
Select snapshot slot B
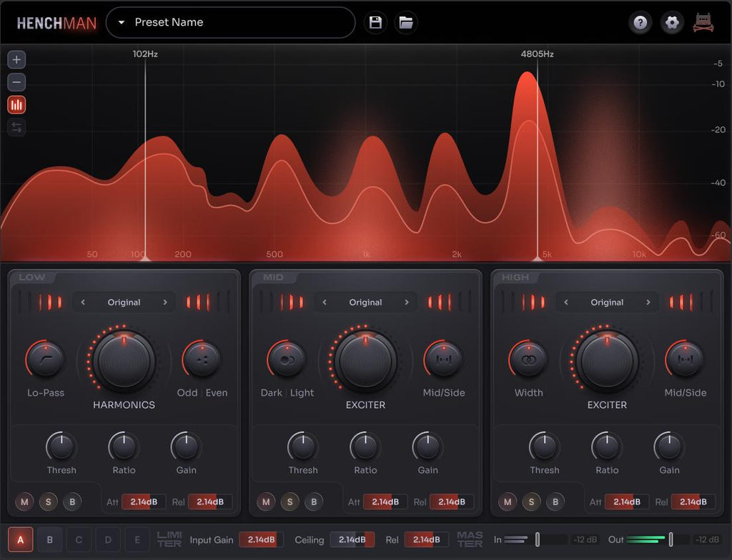tap(49, 540)
